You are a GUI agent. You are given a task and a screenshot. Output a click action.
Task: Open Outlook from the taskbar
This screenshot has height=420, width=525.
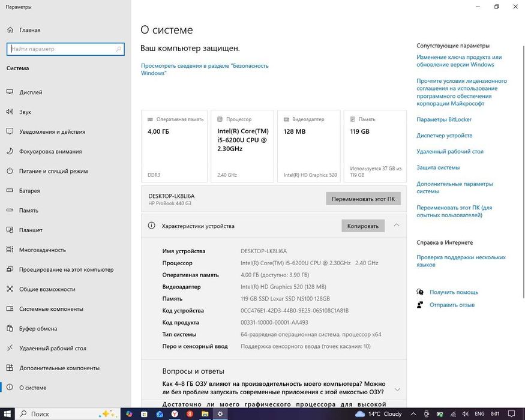click(160, 414)
